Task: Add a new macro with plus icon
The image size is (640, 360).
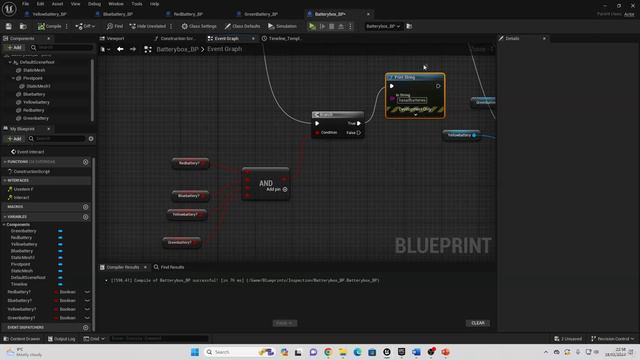Action: coord(85,207)
